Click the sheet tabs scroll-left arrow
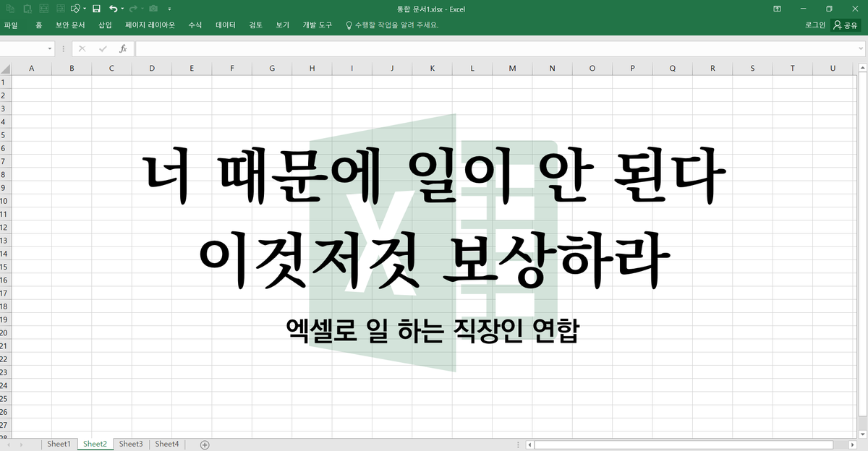The height and width of the screenshot is (451, 868). (9, 444)
